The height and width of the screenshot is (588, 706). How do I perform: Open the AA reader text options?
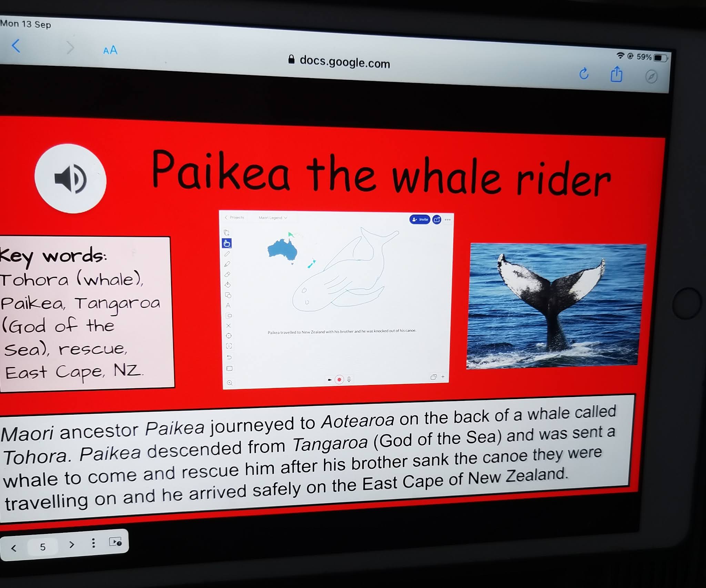pyautogui.click(x=110, y=50)
